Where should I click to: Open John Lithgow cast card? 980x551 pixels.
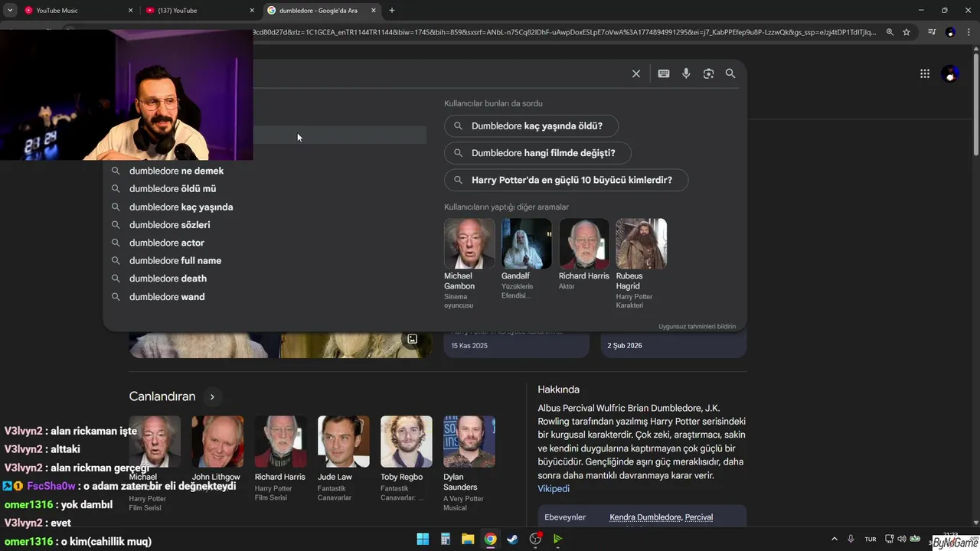[217, 448]
